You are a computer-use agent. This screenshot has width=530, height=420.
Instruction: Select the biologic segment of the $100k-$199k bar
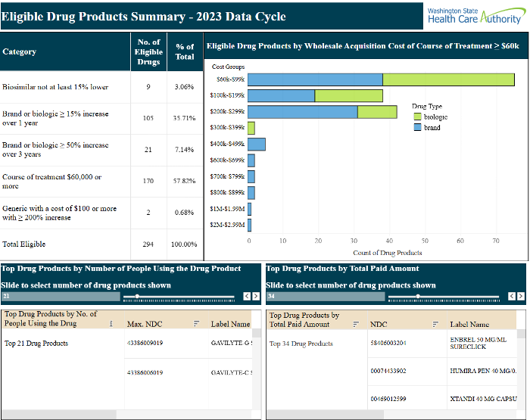tap(349, 95)
